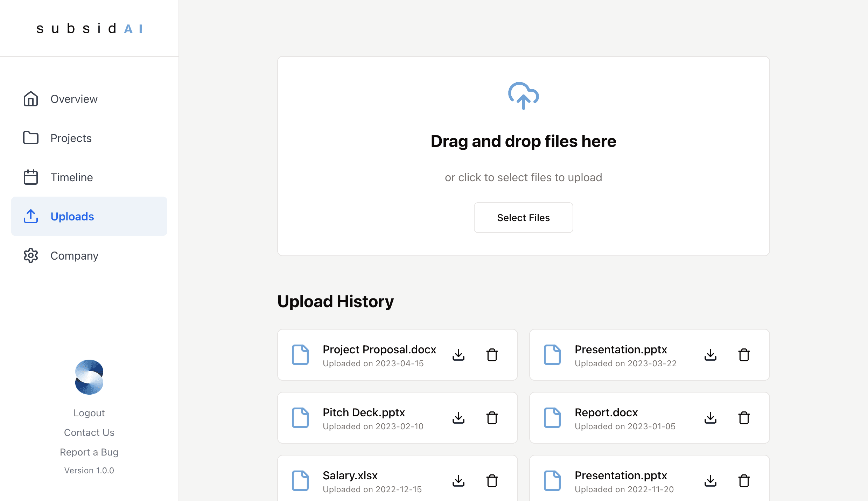This screenshot has height=501, width=868.
Task: Download Presentation.pptx uploaded 2023-03-22
Action: [x=710, y=355]
